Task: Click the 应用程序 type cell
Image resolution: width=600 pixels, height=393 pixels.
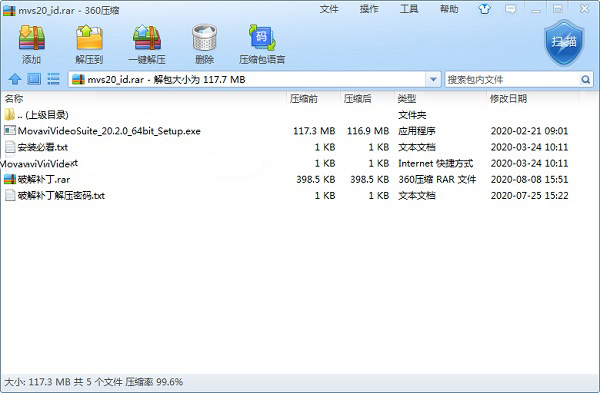Action: pyautogui.click(x=417, y=131)
